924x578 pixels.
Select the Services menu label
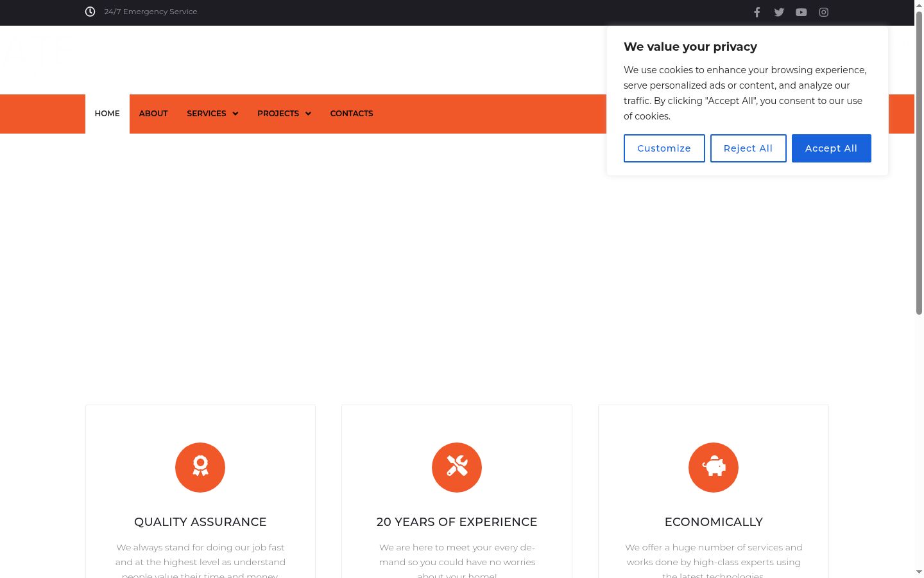point(207,114)
